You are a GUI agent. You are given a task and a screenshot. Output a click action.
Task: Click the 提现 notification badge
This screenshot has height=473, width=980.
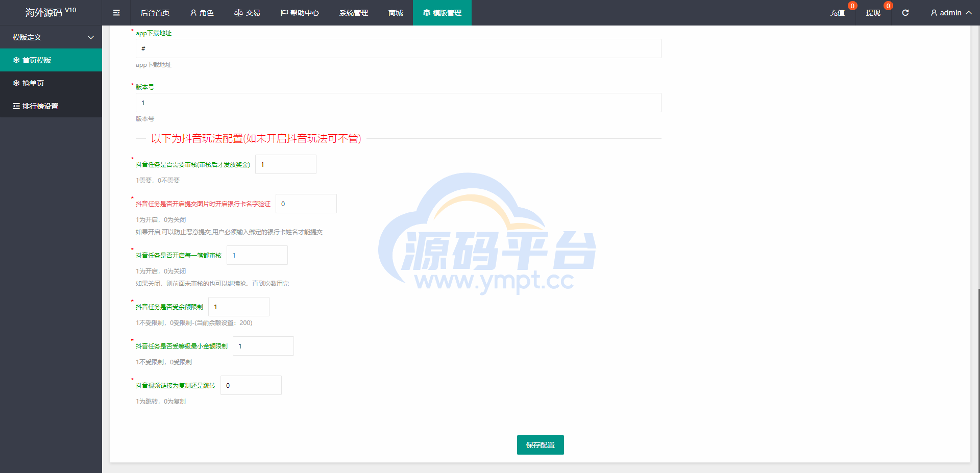pyautogui.click(x=888, y=6)
